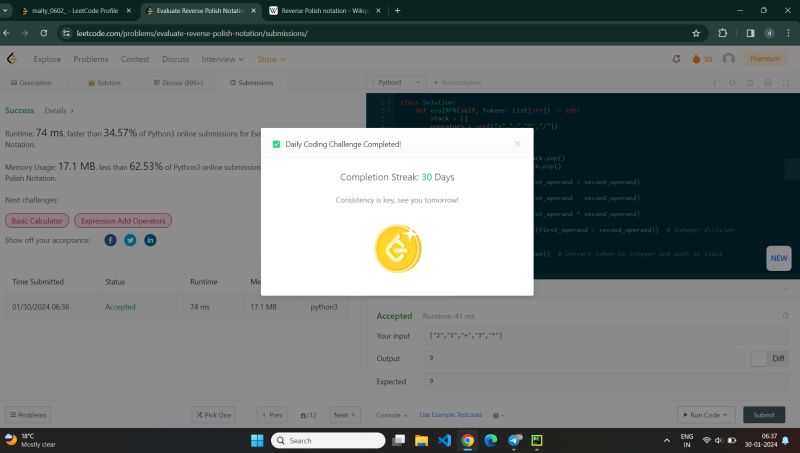Viewport: 800px width, 453px height.
Task: Go to the Prev problem
Action: (272, 415)
